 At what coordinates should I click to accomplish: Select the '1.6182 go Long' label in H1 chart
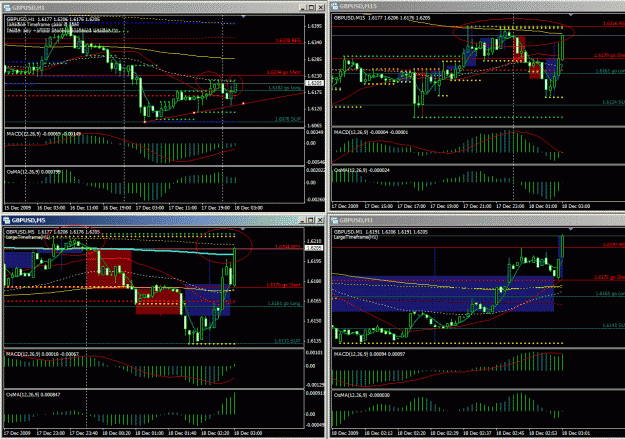(x=285, y=88)
